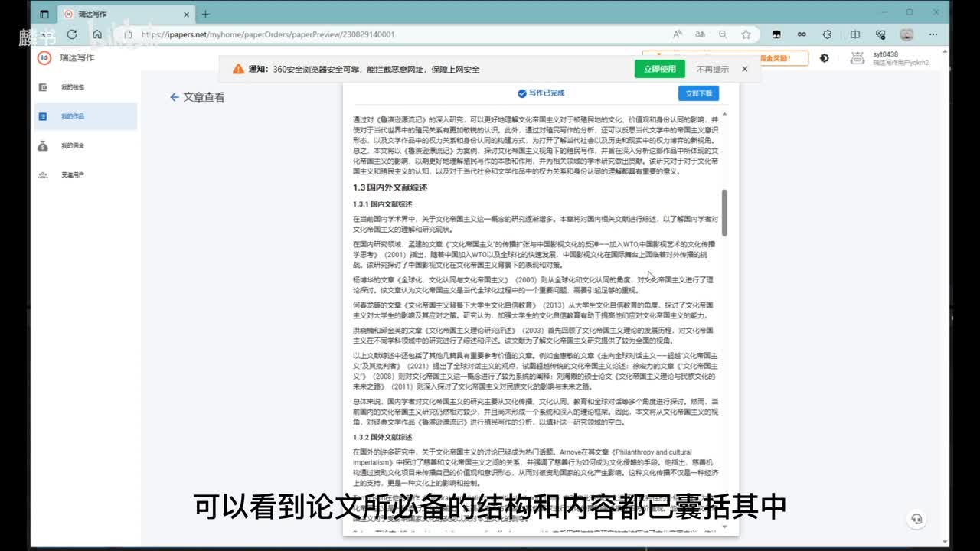
Task: Click the refresh page icon
Action: click(x=72, y=34)
